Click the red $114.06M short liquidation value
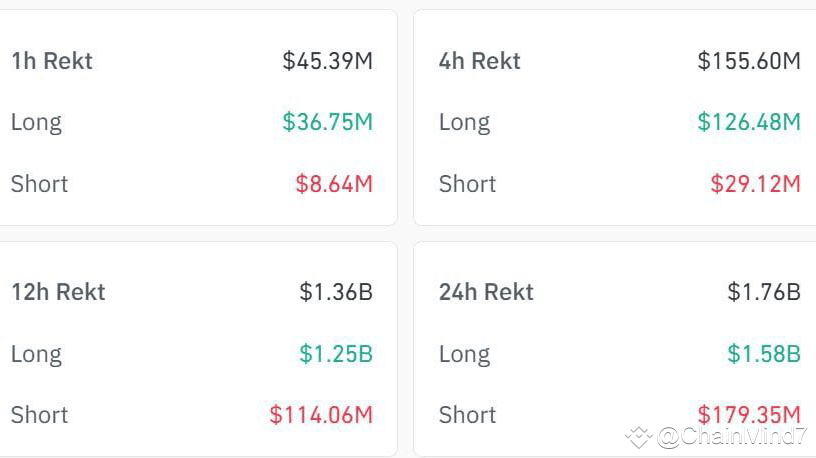This screenshot has height=458, width=816. click(321, 415)
